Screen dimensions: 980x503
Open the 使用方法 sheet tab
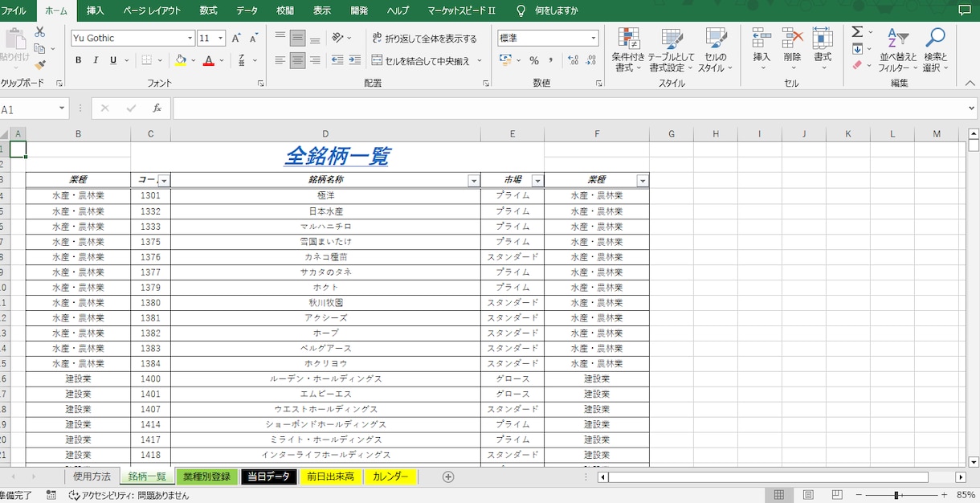92,476
